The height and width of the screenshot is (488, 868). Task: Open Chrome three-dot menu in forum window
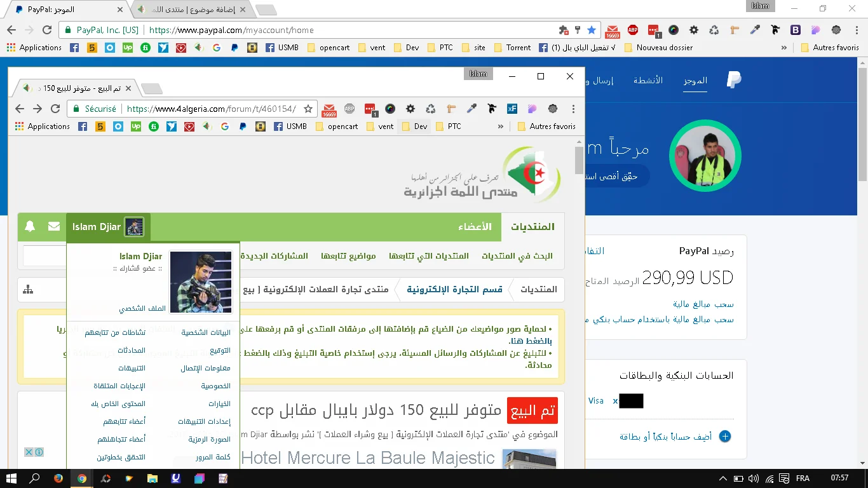pos(573,109)
